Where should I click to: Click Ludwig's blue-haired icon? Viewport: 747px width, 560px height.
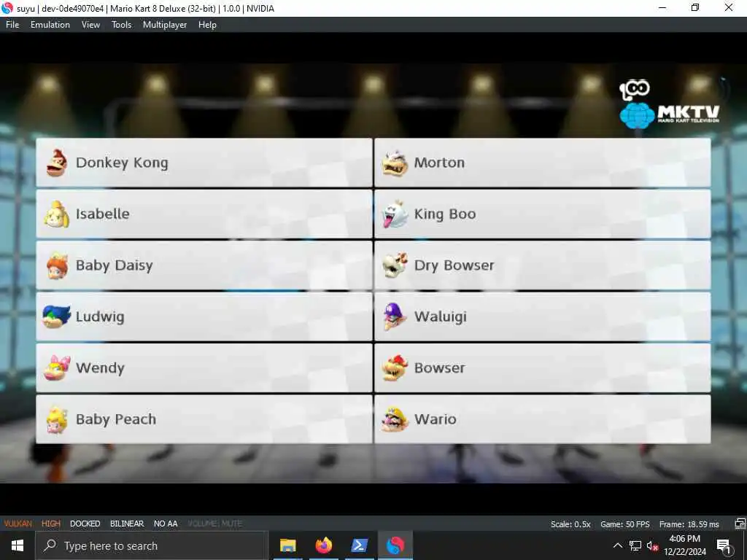[x=56, y=316]
